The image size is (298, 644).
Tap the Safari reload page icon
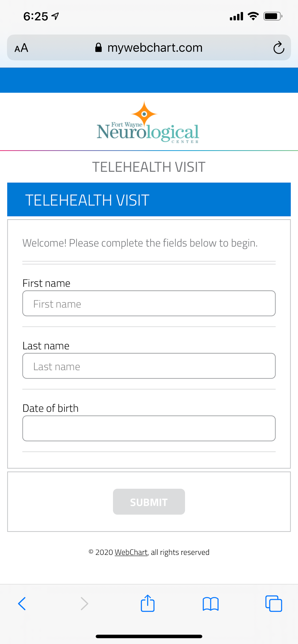tap(279, 48)
